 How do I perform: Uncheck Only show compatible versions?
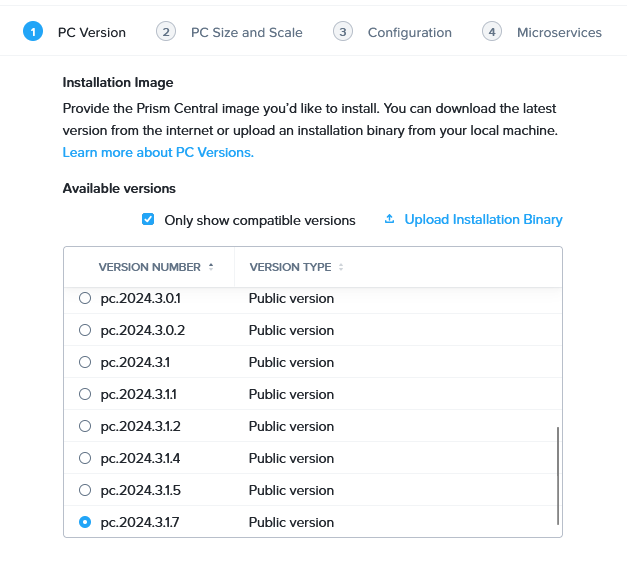coord(148,220)
